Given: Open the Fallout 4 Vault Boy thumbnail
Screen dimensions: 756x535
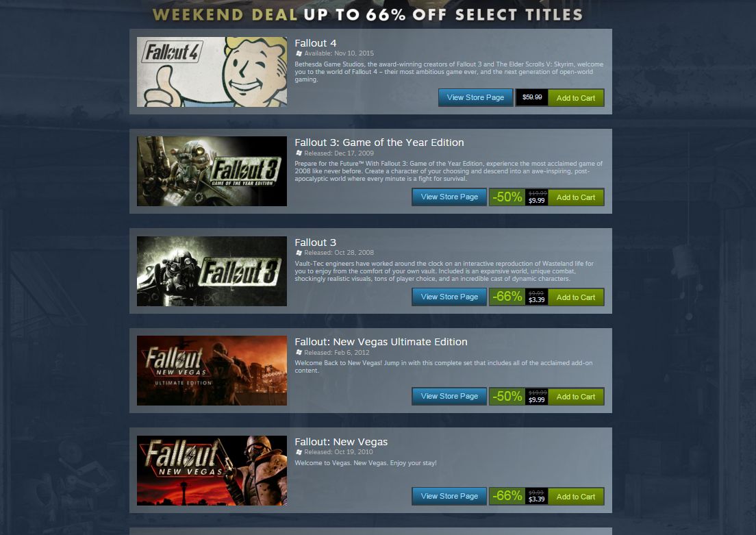Looking at the screenshot, I should tap(212, 72).
